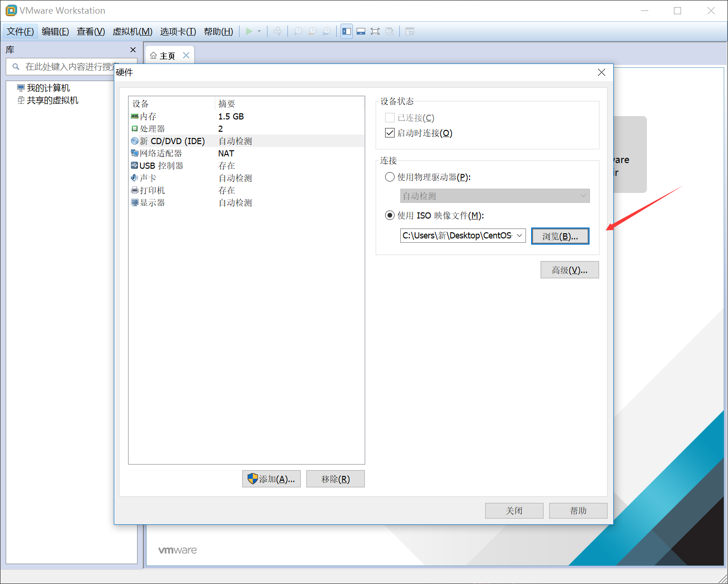Image resolution: width=728 pixels, height=584 pixels.
Task: Click the 帮助 button in hardware dialog
Action: 578,511
